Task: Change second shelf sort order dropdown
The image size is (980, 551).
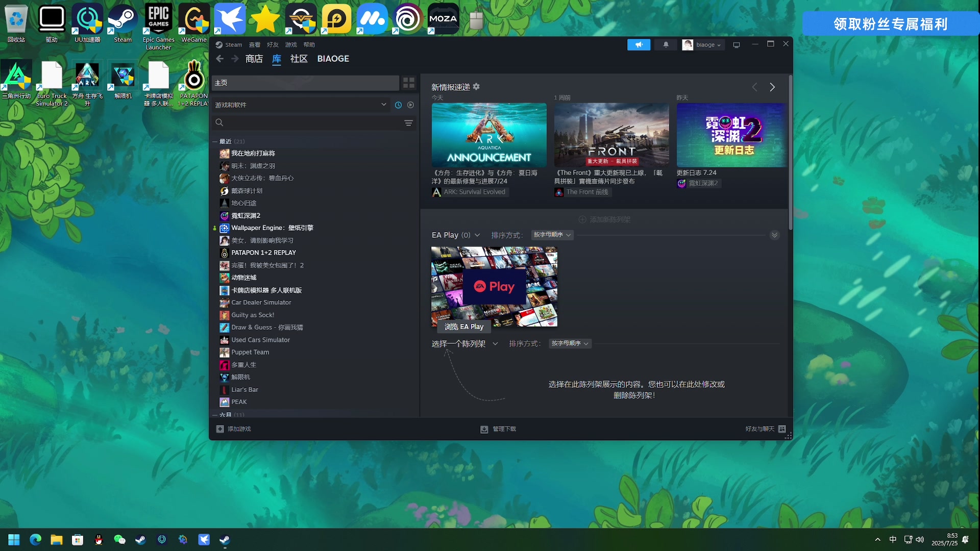Action: 570,343
